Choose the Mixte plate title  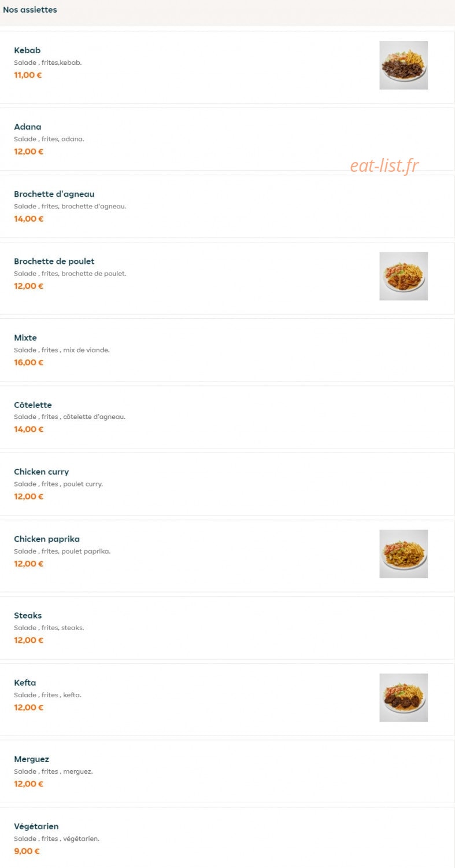pos(25,337)
